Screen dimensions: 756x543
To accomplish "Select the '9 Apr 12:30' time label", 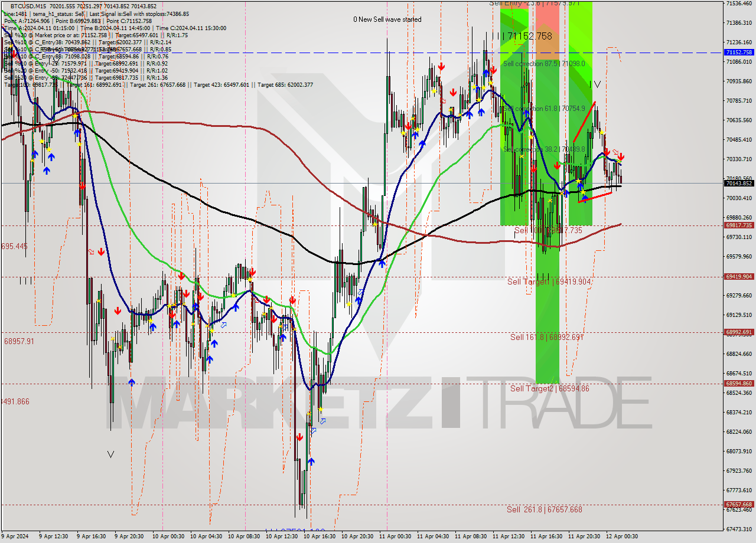I will click(x=55, y=537).
